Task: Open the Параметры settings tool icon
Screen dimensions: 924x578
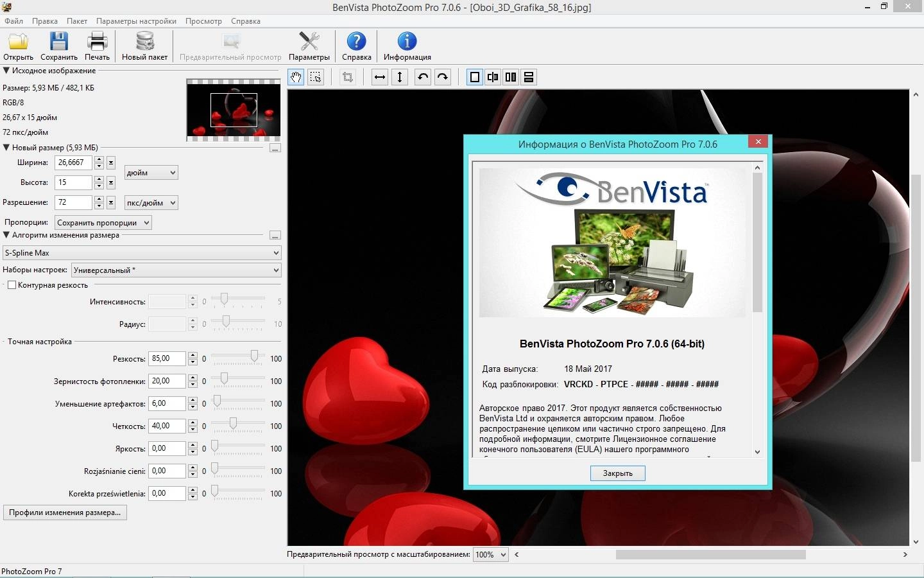Action: pos(309,46)
